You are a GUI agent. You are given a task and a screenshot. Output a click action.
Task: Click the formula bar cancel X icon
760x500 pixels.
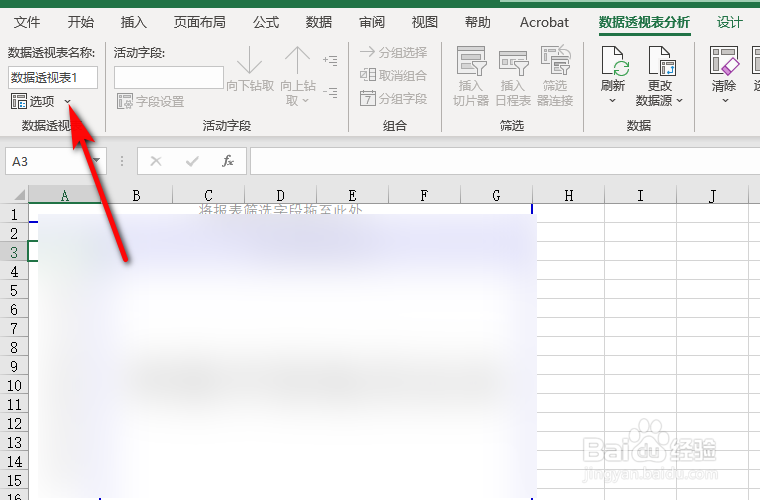(x=156, y=161)
